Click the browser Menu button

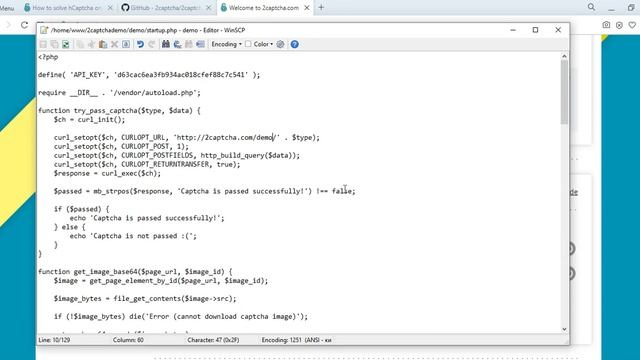click(x=7, y=8)
